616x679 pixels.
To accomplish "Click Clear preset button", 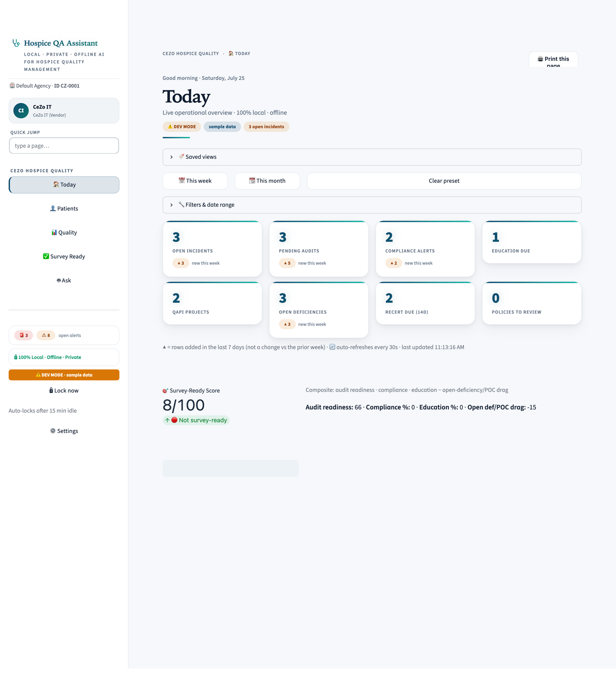I will [444, 181].
